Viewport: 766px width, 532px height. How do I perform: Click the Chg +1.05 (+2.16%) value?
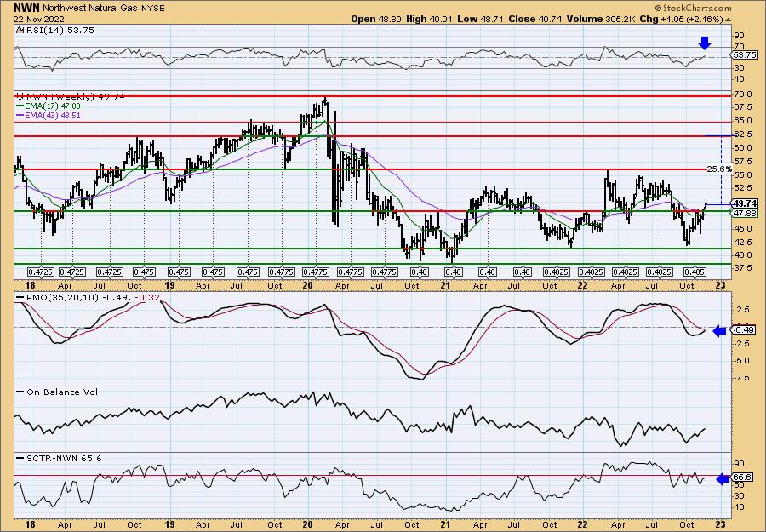[x=682, y=19]
